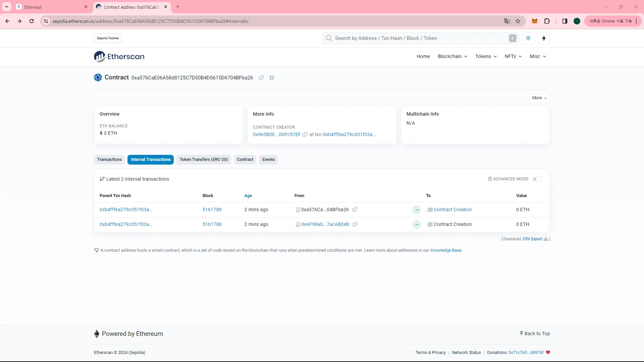This screenshot has height=362, width=644.
Task: Switch to the Ethernaut browser tab
Action: [52, 7]
